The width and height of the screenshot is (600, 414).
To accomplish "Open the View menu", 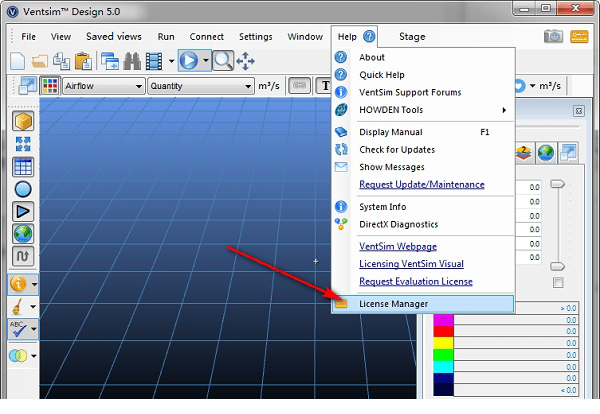I will pos(61,37).
